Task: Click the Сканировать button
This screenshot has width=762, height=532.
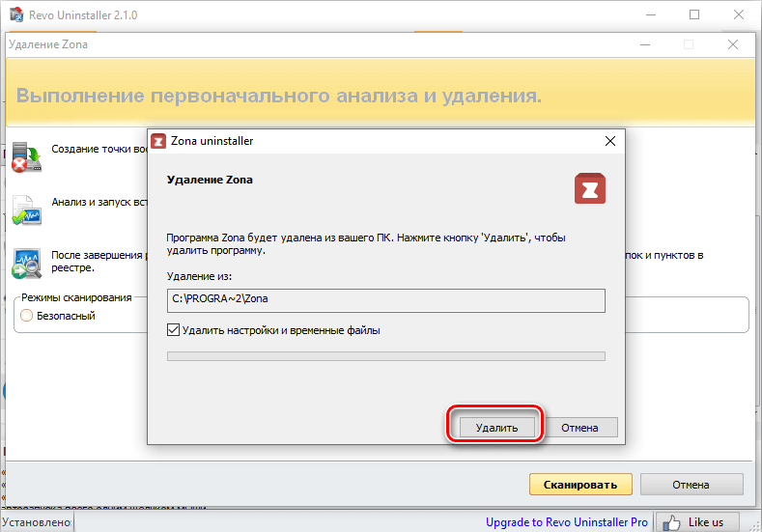Action: (x=580, y=485)
